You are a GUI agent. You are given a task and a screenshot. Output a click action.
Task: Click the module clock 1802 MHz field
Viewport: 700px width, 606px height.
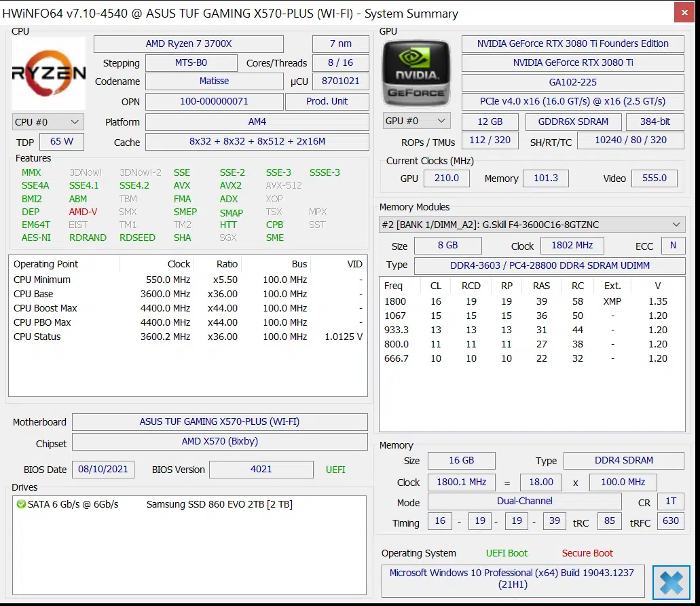572,246
